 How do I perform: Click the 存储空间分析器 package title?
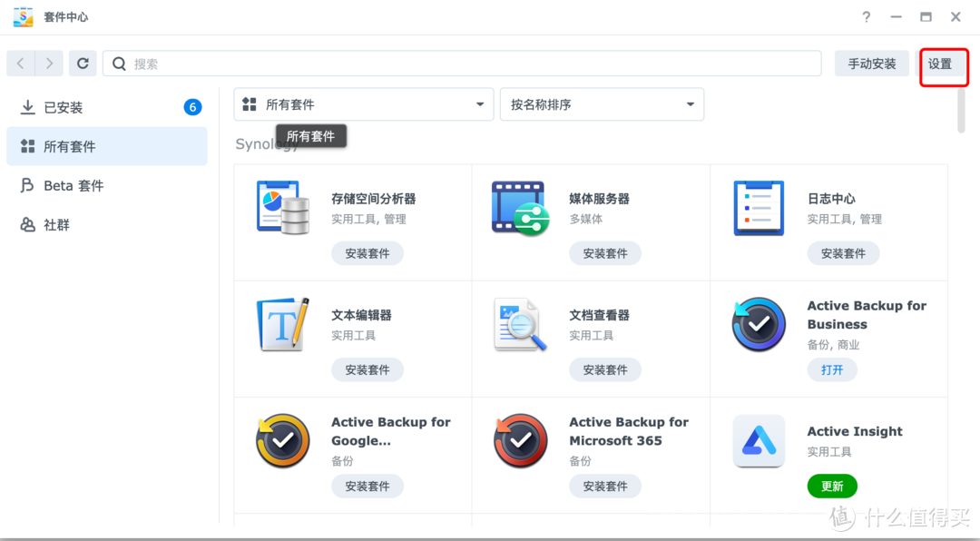coord(374,199)
